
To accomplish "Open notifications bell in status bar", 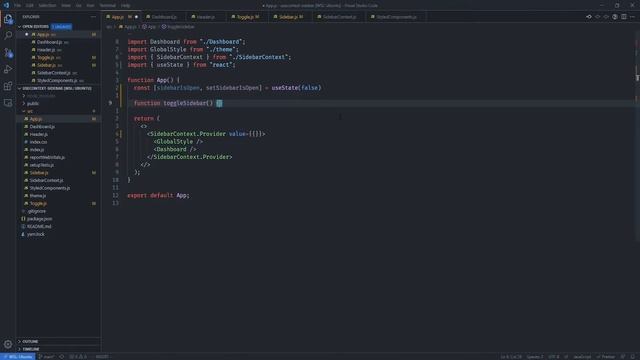I will 633,357.
